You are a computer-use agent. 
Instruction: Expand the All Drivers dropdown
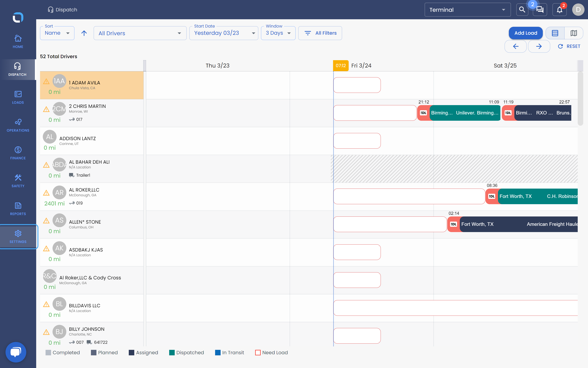pos(140,33)
